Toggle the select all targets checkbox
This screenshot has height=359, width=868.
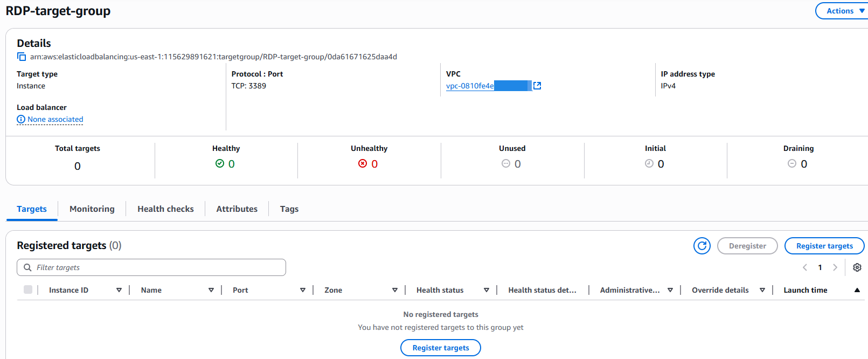(x=28, y=289)
